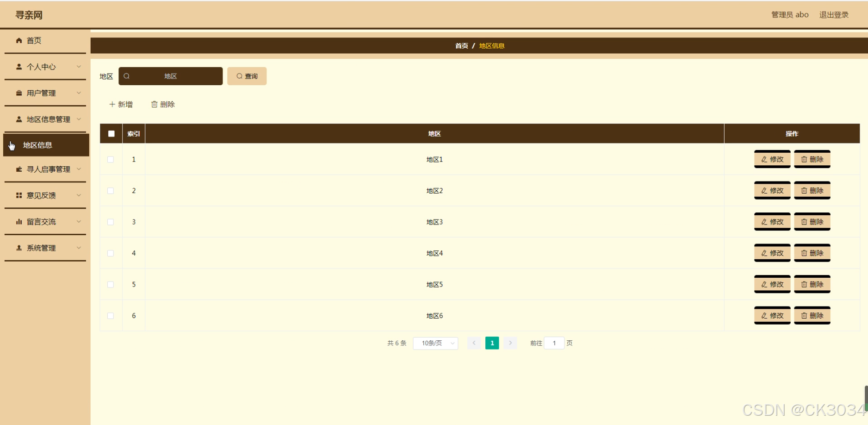Screen dimensions: 868x425
Task: Click 修改 button for 地区3
Action: tap(772, 222)
